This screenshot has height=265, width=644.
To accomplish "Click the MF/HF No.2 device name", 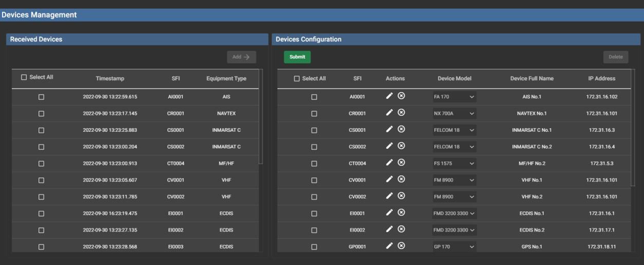I will [x=532, y=164].
